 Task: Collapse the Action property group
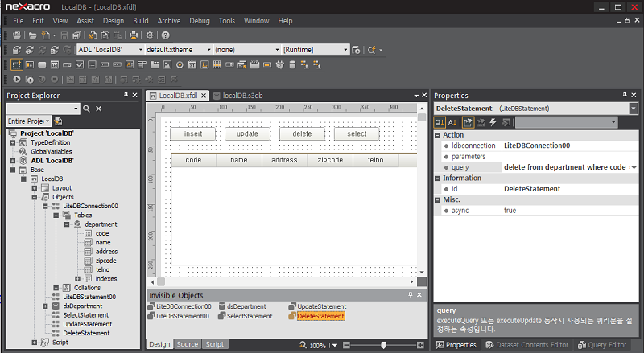[437, 135]
